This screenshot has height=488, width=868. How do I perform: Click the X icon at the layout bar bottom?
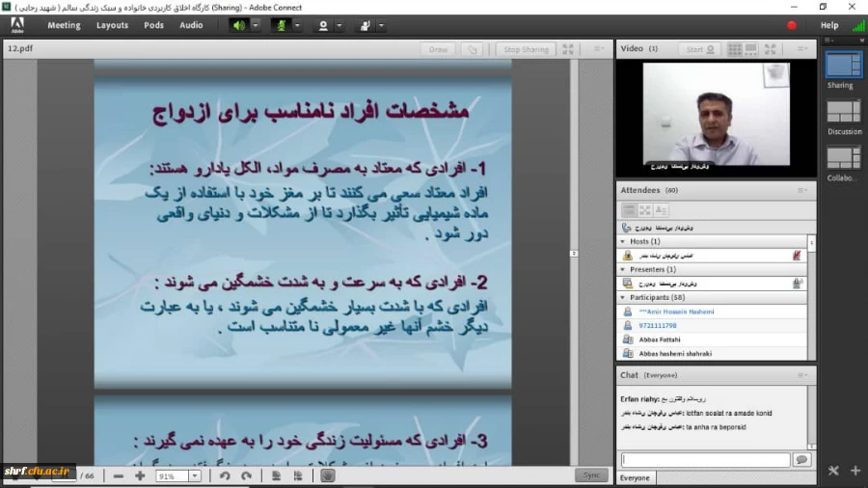point(833,471)
